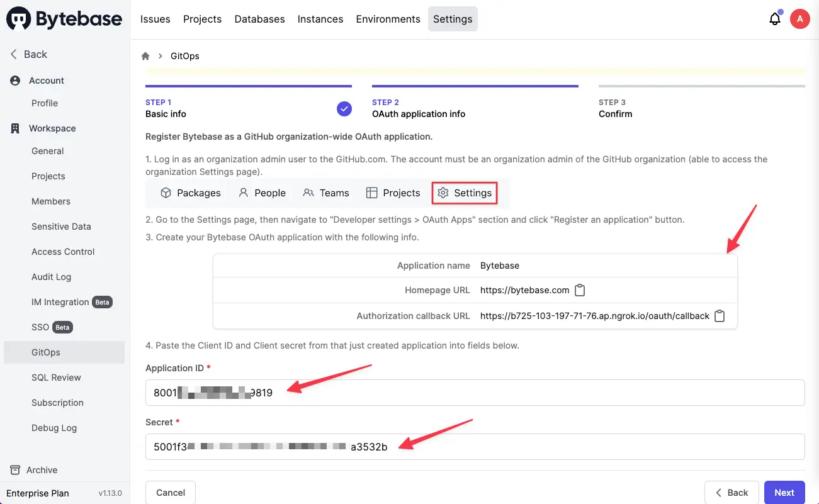
Task: Open the Instances section
Action: coord(320,19)
